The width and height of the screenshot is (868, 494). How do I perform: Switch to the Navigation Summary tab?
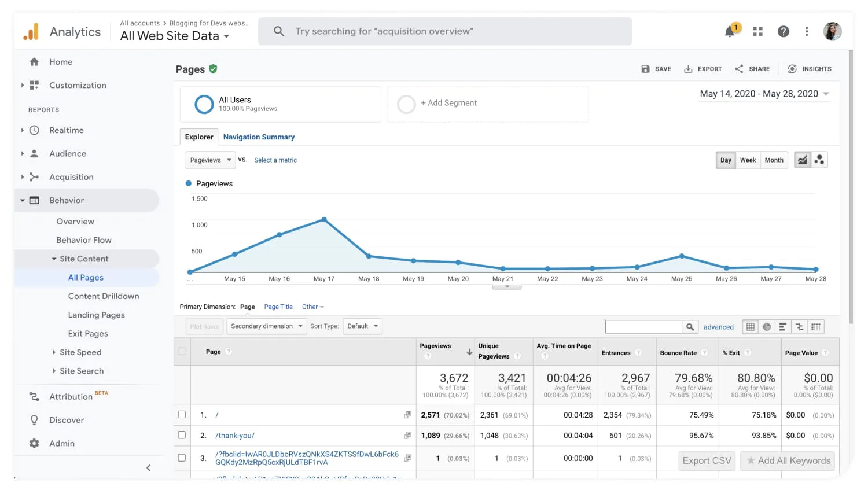[259, 137]
